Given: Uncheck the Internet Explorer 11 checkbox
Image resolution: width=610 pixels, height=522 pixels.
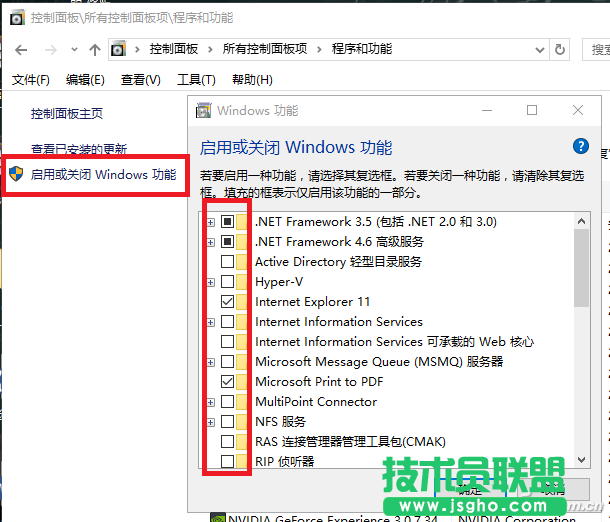Looking at the screenshot, I should pyautogui.click(x=228, y=301).
